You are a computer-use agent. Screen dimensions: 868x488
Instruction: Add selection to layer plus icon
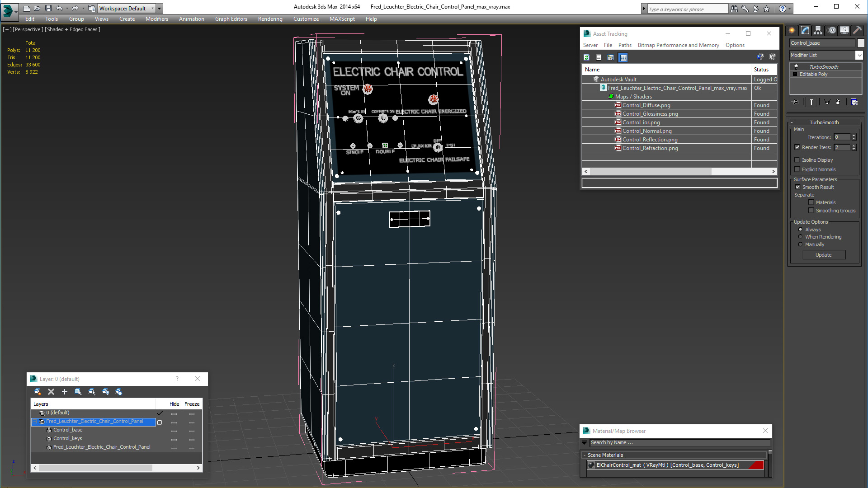[64, 392]
